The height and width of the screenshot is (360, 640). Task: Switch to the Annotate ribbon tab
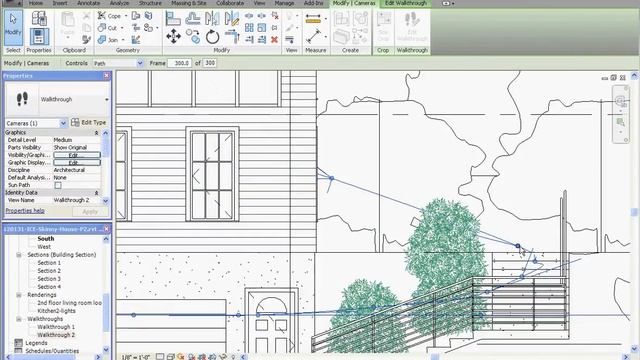click(x=88, y=3)
